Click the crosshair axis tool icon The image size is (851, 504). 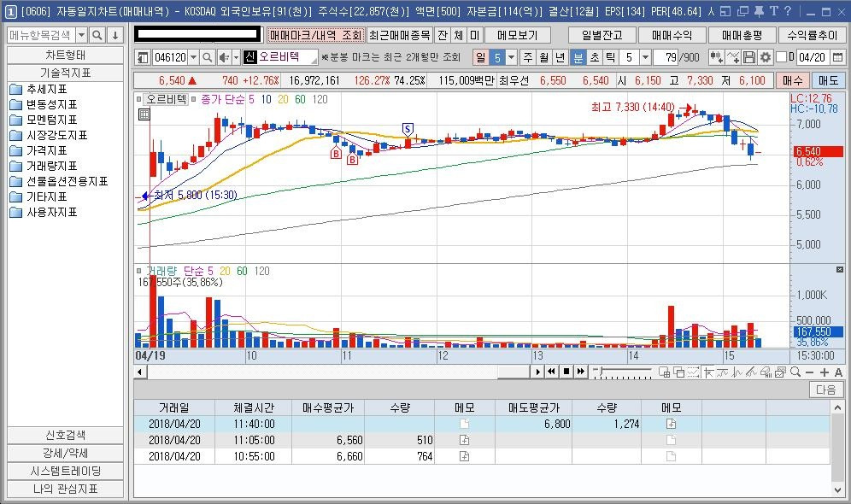click(708, 372)
